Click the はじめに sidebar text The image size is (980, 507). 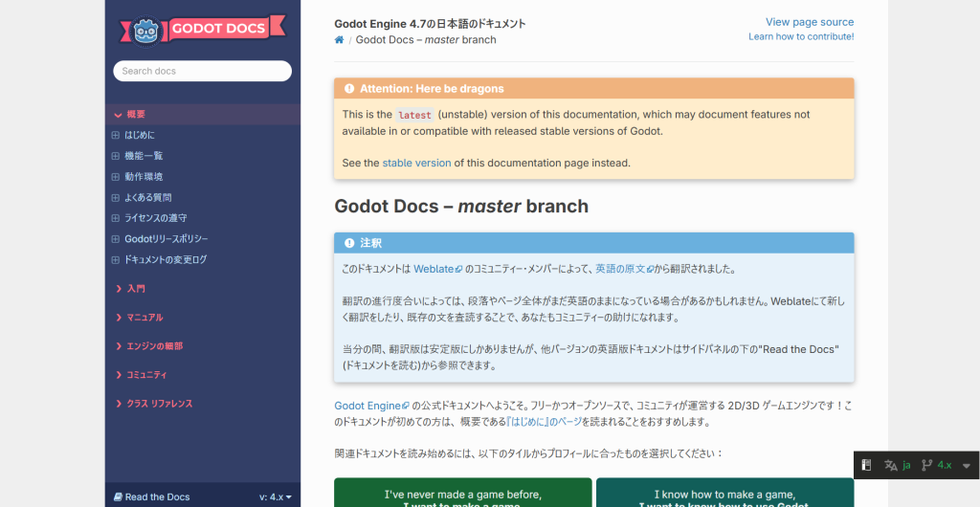click(140, 135)
